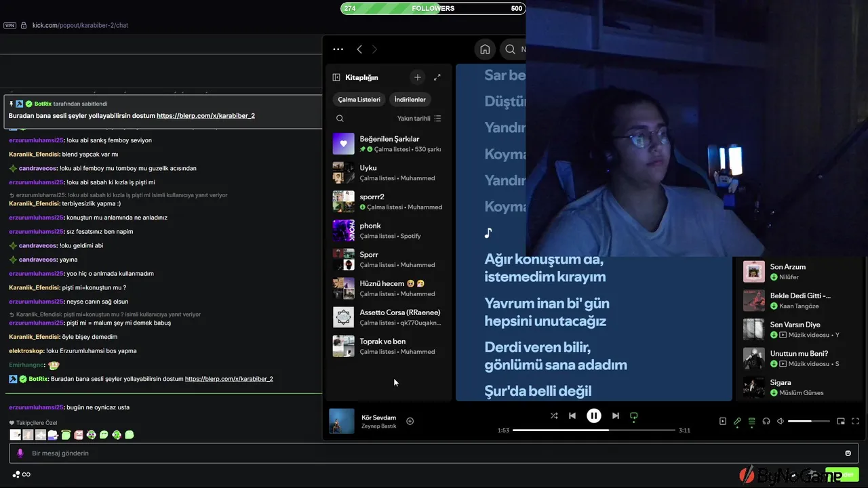
Task: Mute the Spotify volume speaker icon
Action: coord(781,421)
